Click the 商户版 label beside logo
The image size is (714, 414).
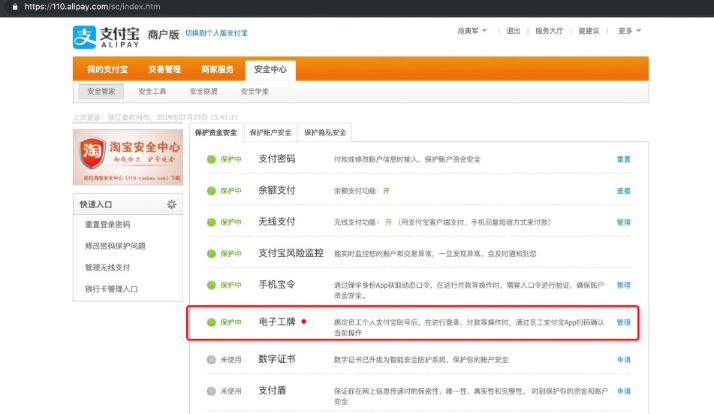click(163, 34)
